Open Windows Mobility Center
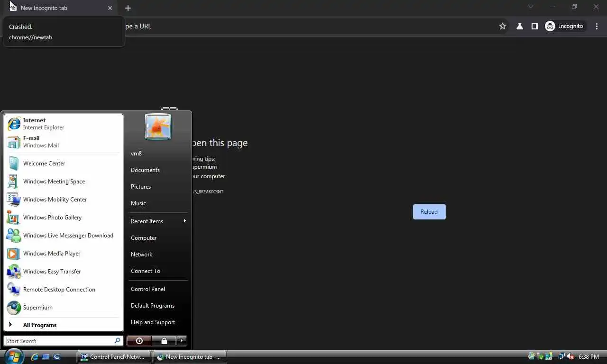The width and height of the screenshot is (607, 364). coord(64,200)
